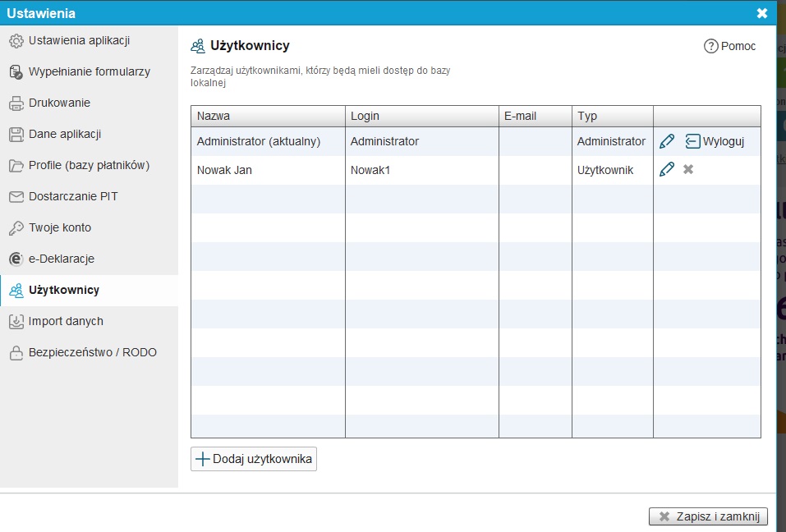Viewport: 786px width, 532px height.
Task: Open Wypełnianie formularzy settings section
Action: click(x=89, y=72)
